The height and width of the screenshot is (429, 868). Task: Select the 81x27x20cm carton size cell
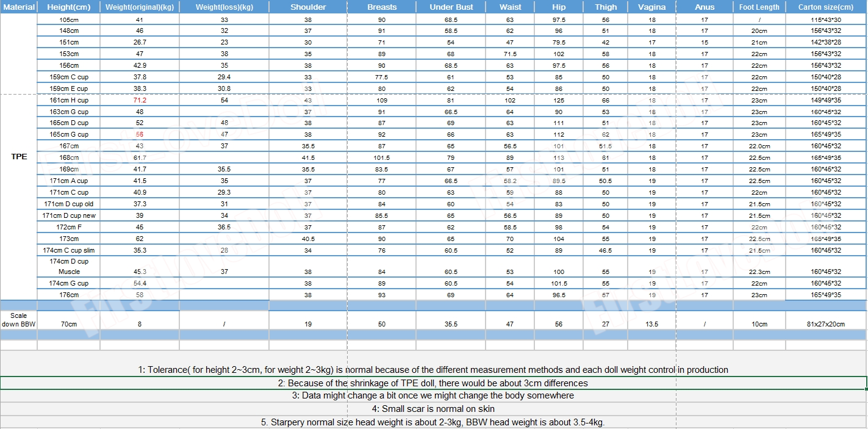coord(826,324)
